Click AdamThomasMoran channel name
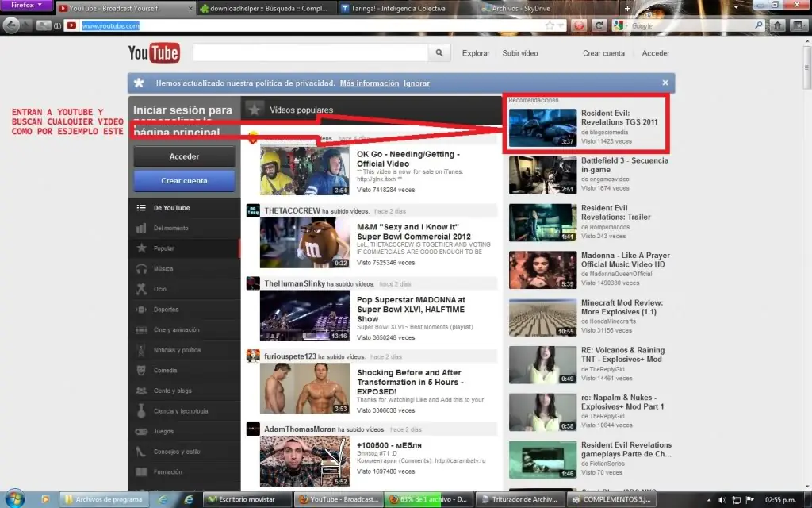This screenshot has width=812, height=508. 300,429
